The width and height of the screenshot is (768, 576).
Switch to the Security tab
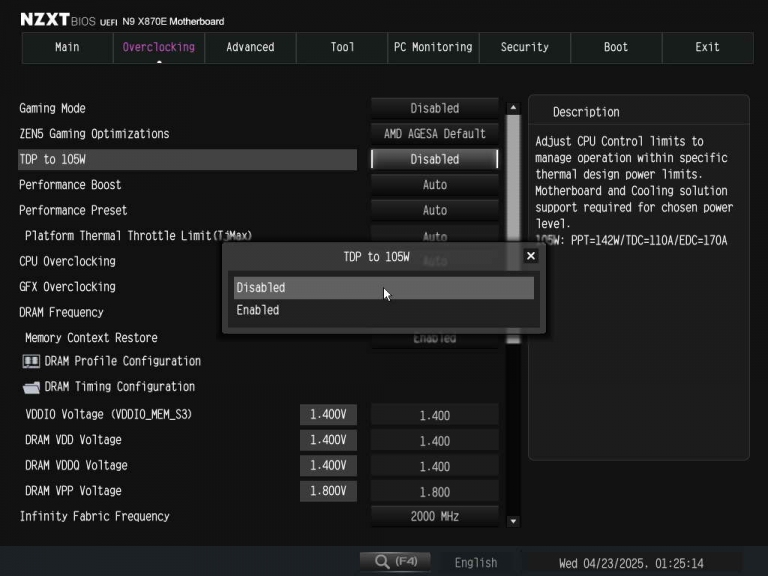pos(525,48)
